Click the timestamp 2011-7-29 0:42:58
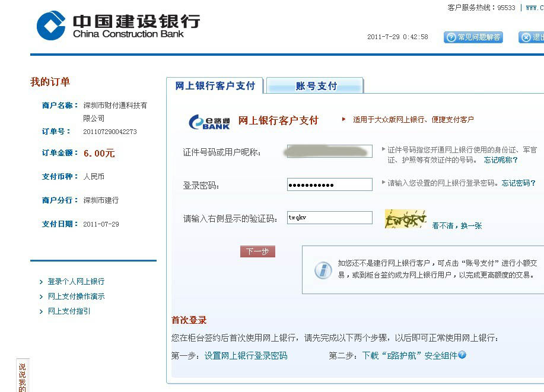 (x=397, y=37)
